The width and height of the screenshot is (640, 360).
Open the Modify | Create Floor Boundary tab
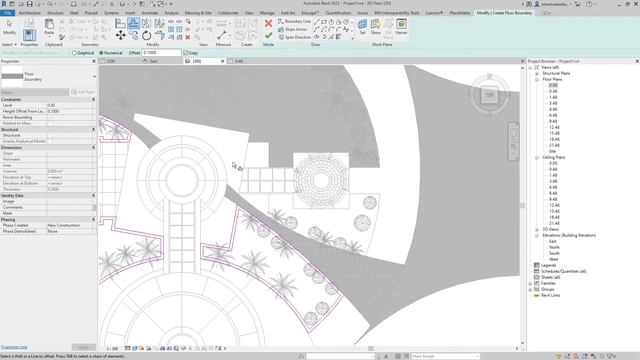[504, 13]
